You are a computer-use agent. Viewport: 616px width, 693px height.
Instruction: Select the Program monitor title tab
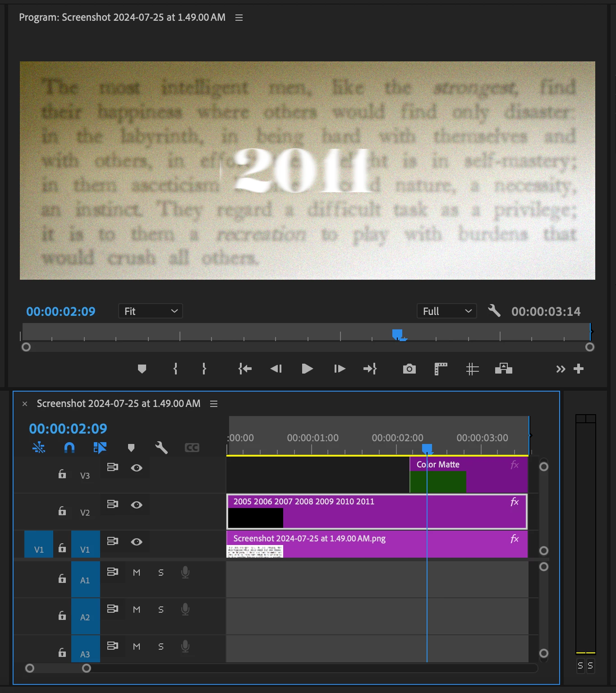[x=122, y=17]
